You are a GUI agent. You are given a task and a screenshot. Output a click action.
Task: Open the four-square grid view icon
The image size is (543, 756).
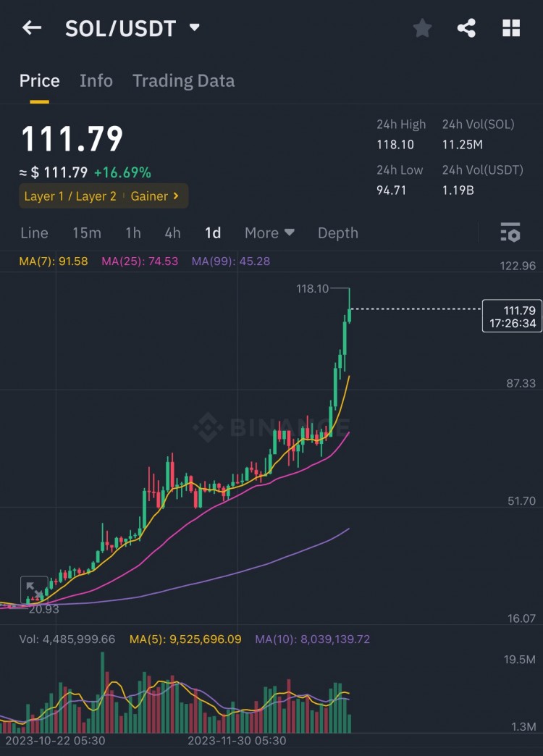click(x=511, y=28)
